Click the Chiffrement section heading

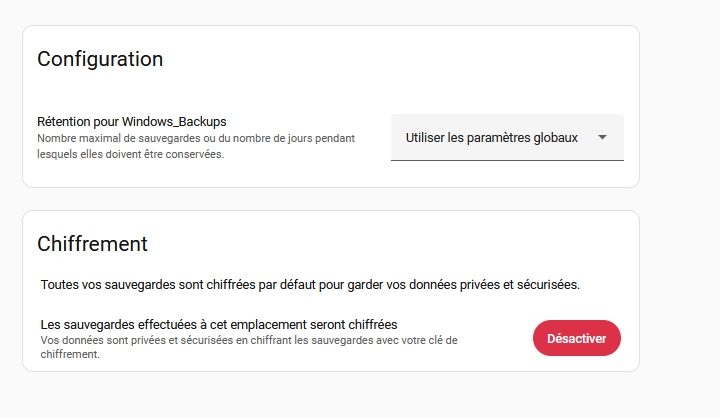[x=92, y=244]
